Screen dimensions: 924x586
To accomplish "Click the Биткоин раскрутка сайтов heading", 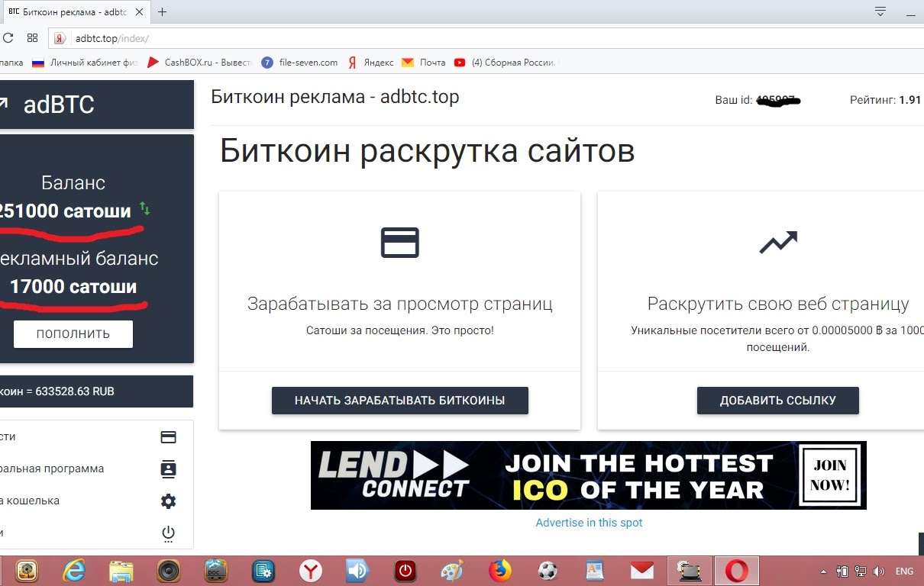I will [x=428, y=151].
